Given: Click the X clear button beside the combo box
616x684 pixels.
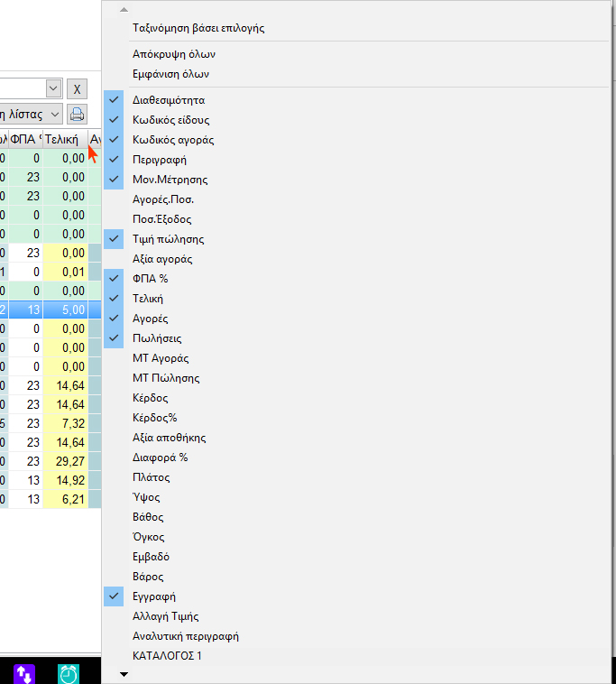Looking at the screenshot, I should [x=78, y=89].
